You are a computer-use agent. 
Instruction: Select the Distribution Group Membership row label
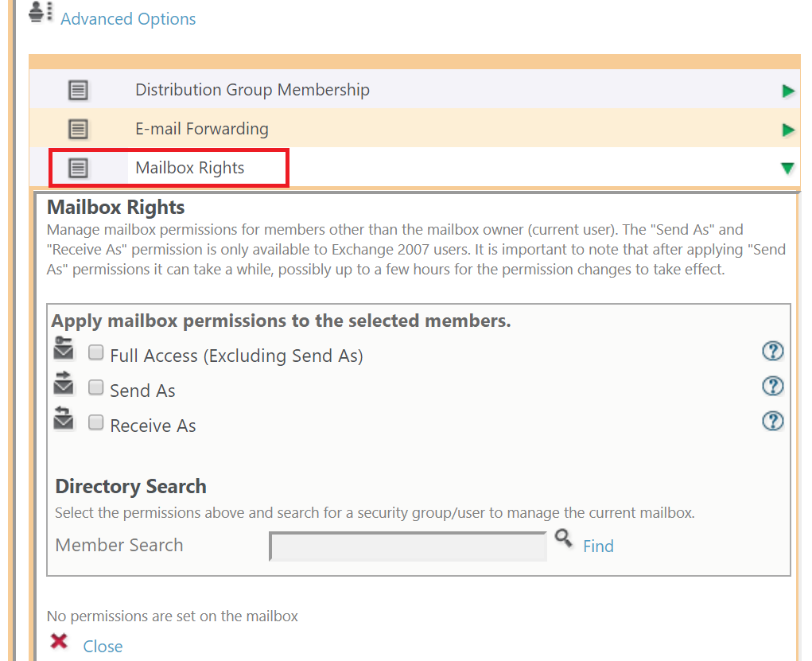252,90
